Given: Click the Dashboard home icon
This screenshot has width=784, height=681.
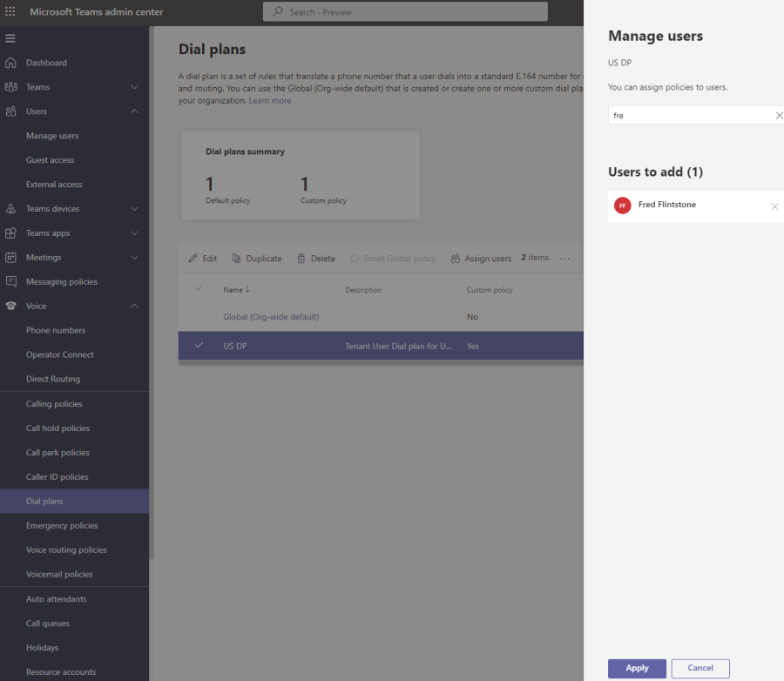Looking at the screenshot, I should point(10,63).
